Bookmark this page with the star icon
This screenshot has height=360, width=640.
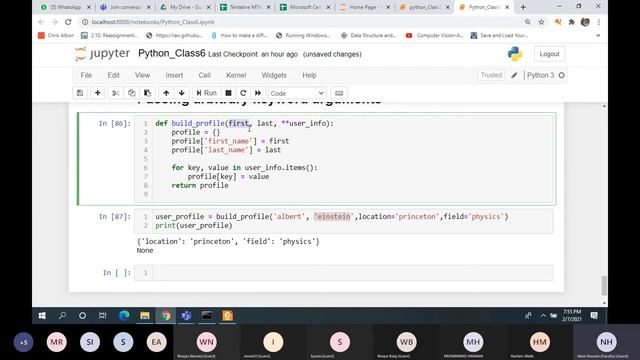(x=541, y=22)
